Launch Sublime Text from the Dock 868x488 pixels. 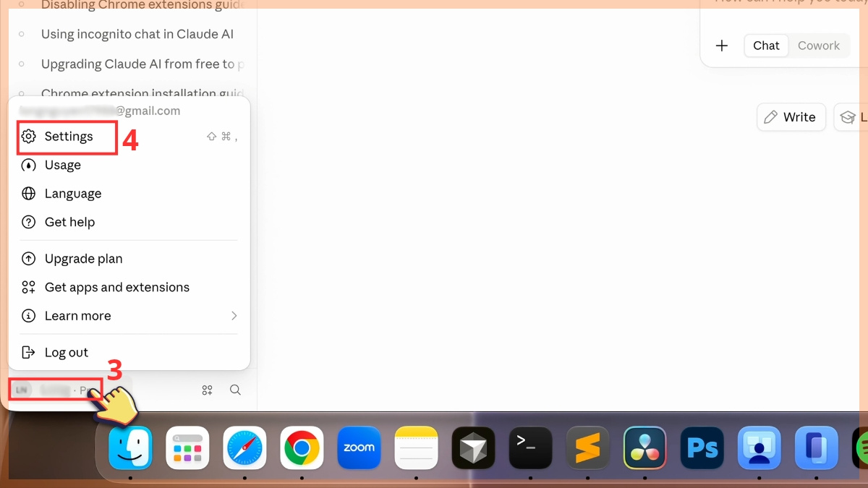(x=587, y=448)
